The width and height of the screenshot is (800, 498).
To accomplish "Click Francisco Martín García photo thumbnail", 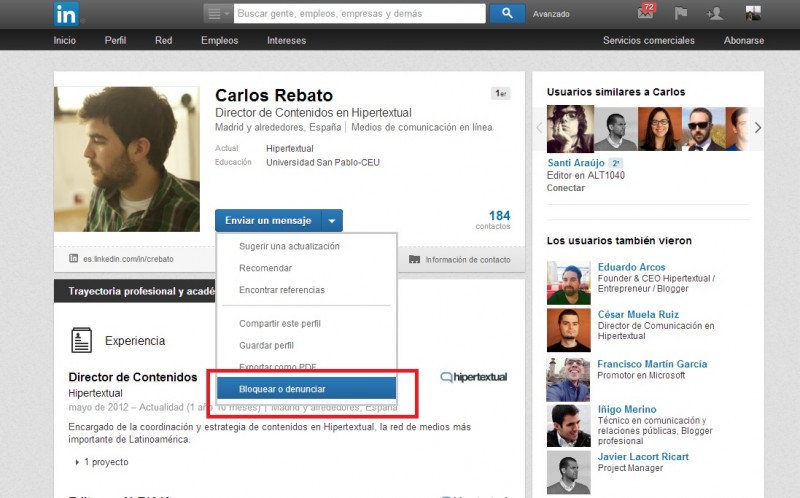I will 568,380.
